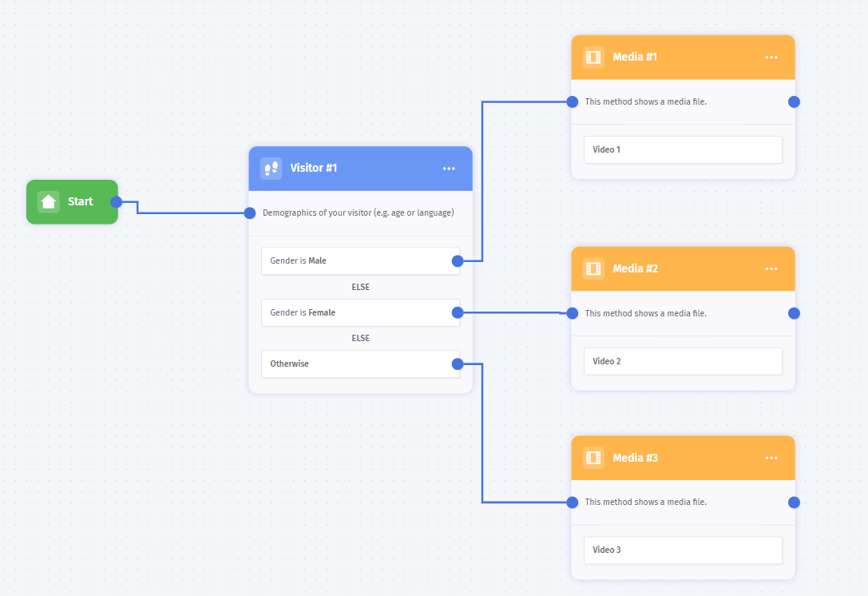Click the Media #1 input connector

click(x=573, y=102)
